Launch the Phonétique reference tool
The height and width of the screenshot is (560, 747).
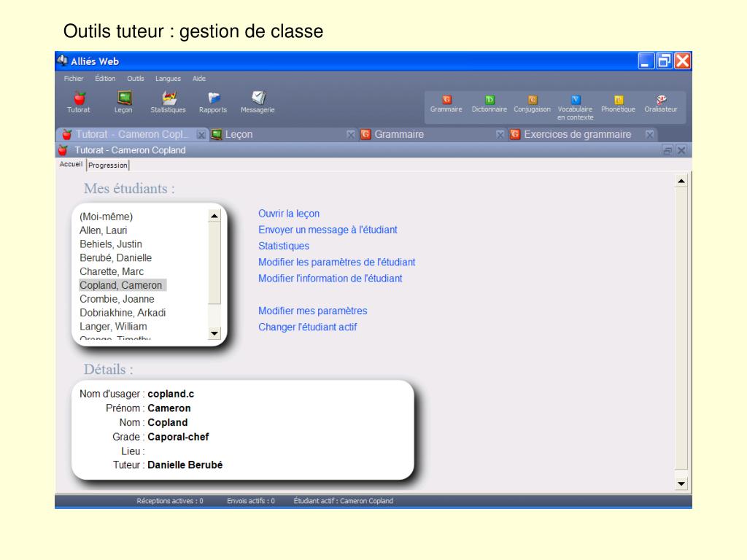pyautogui.click(x=619, y=104)
